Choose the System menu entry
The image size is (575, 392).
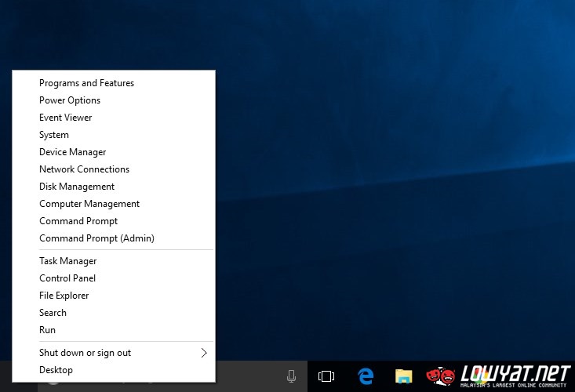click(x=54, y=135)
